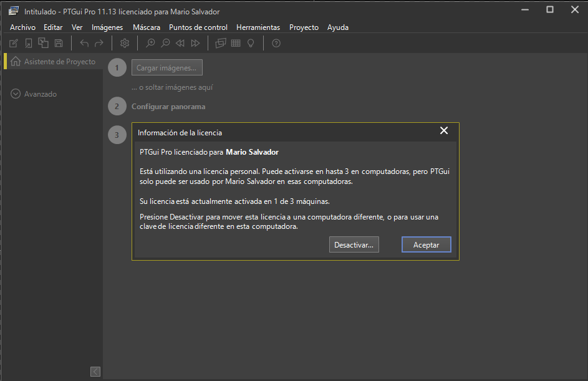Zoom out with the magnifier minus icon
This screenshot has width=588, height=381.
coord(165,43)
